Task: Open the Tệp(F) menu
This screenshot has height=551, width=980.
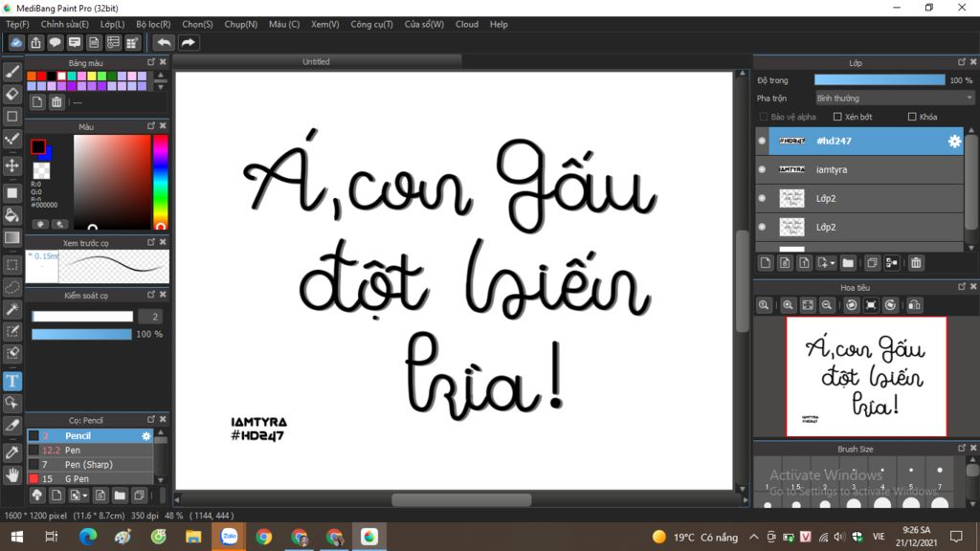Action: [x=17, y=24]
